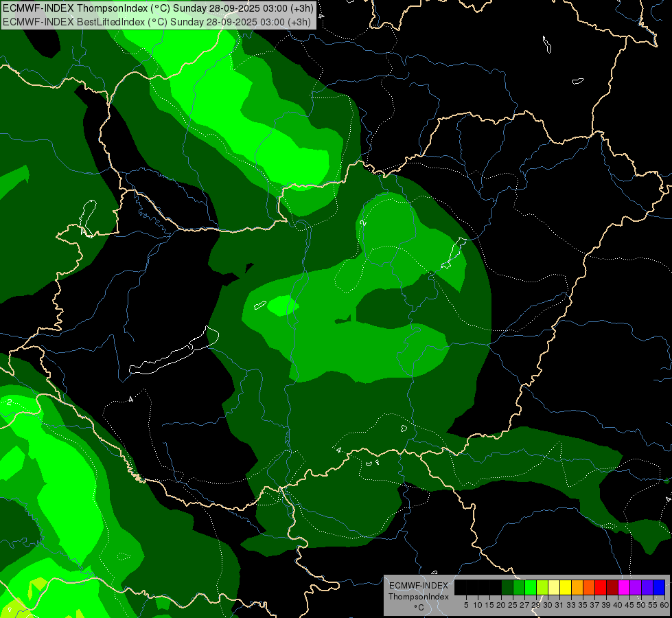Click the °C unit label in legend

[x=419, y=608]
